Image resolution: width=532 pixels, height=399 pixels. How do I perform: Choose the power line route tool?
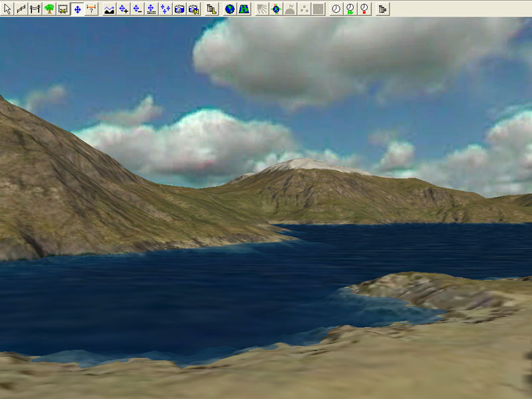35,9
